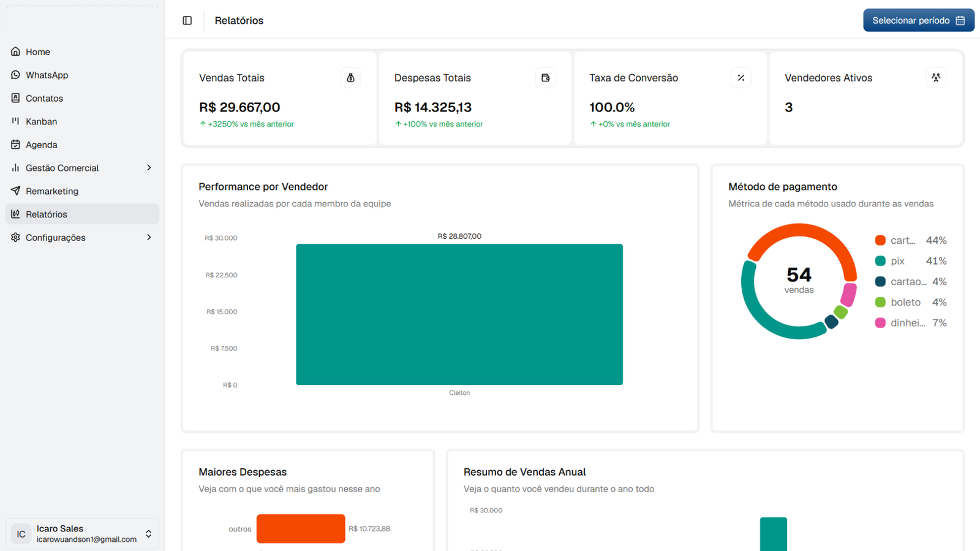Screen dimensions: 980x551
Task: Click the teal bar in Resumo de Vendas Anual
Action: pyautogui.click(x=774, y=534)
